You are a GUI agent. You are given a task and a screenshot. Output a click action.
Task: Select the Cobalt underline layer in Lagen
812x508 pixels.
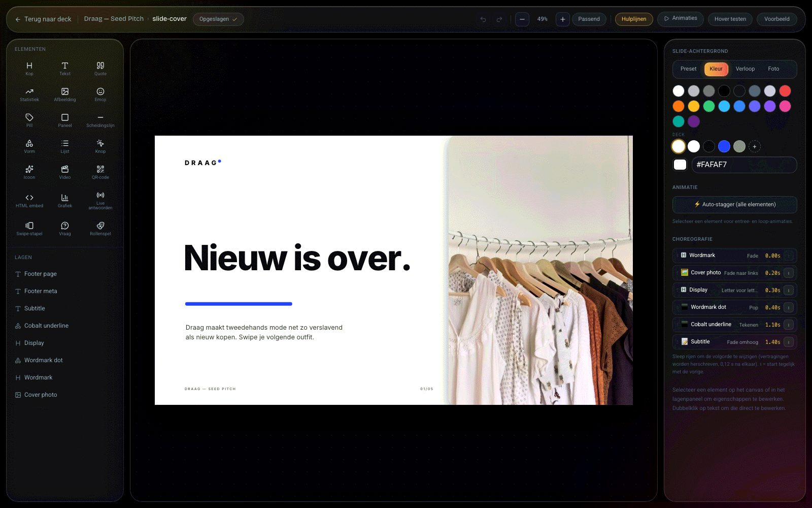(65, 326)
